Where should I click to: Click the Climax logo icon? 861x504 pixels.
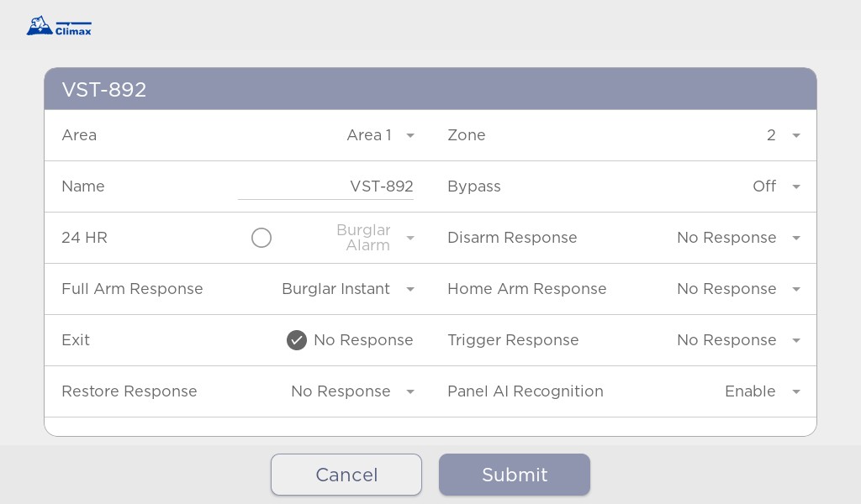(x=59, y=26)
